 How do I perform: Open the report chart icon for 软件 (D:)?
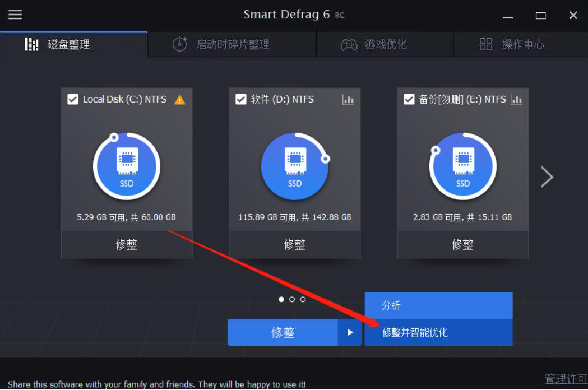coord(348,100)
